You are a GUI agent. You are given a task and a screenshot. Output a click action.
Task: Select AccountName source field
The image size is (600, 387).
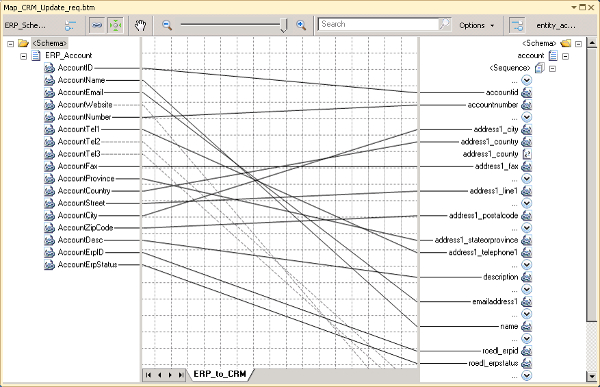(x=81, y=80)
